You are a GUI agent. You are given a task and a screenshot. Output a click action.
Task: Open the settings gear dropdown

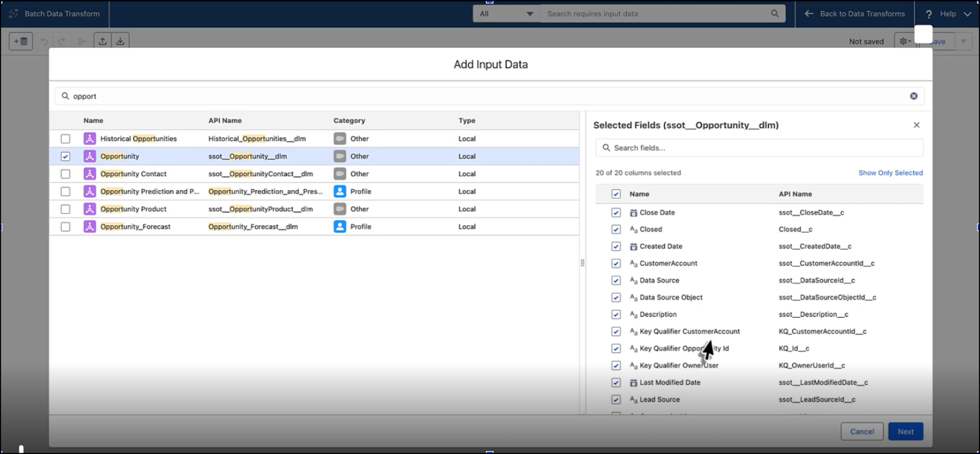pos(905,41)
